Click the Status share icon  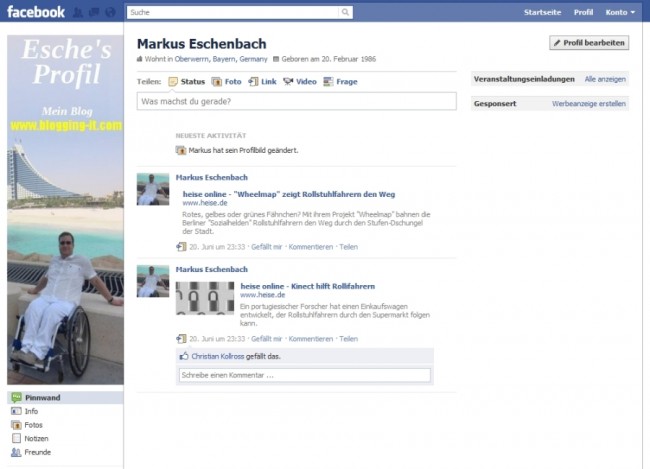point(173,82)
